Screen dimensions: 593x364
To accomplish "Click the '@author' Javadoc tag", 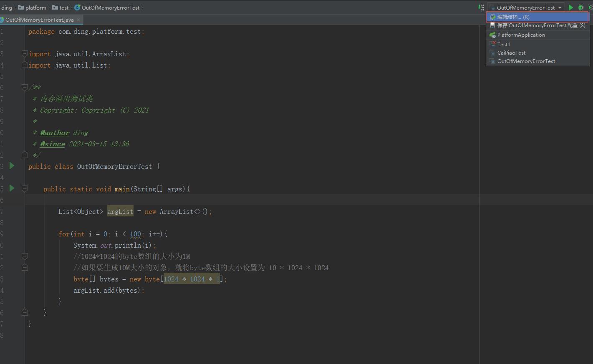I will point(55,133).
